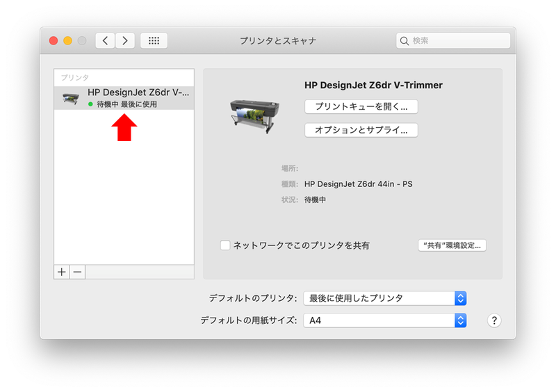Show all preferences grid icon

tap(154, 41)
